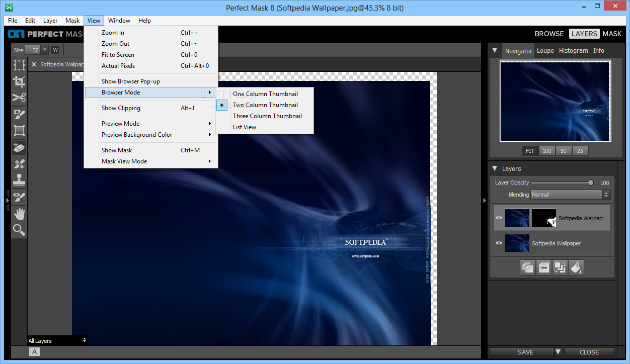Select the Retouch bandage brush tool
This screenshot has width=630, height=364.
[x=19, y=164]
